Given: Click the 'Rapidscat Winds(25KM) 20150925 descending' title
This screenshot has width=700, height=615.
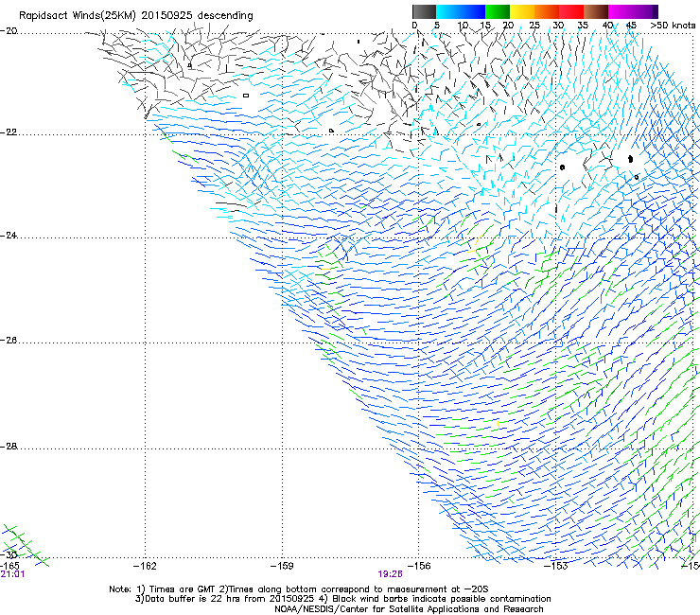Looking at the screenshot, I should pos(135,16).
